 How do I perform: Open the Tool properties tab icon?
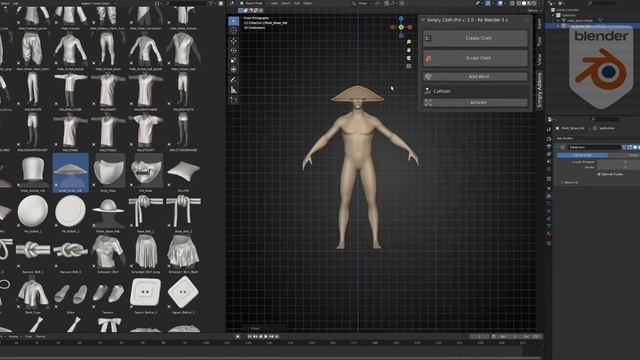pyautogui.click(x=549, y=129)
